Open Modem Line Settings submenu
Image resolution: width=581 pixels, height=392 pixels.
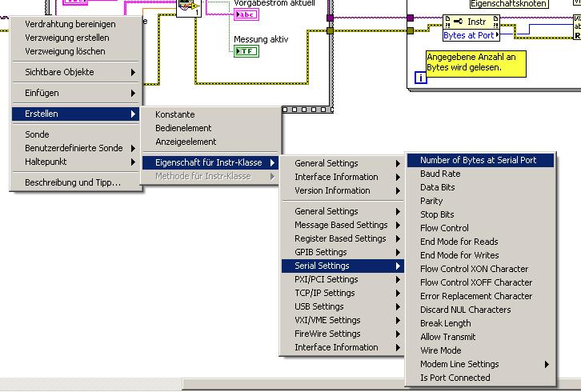[x=481, y=364]
